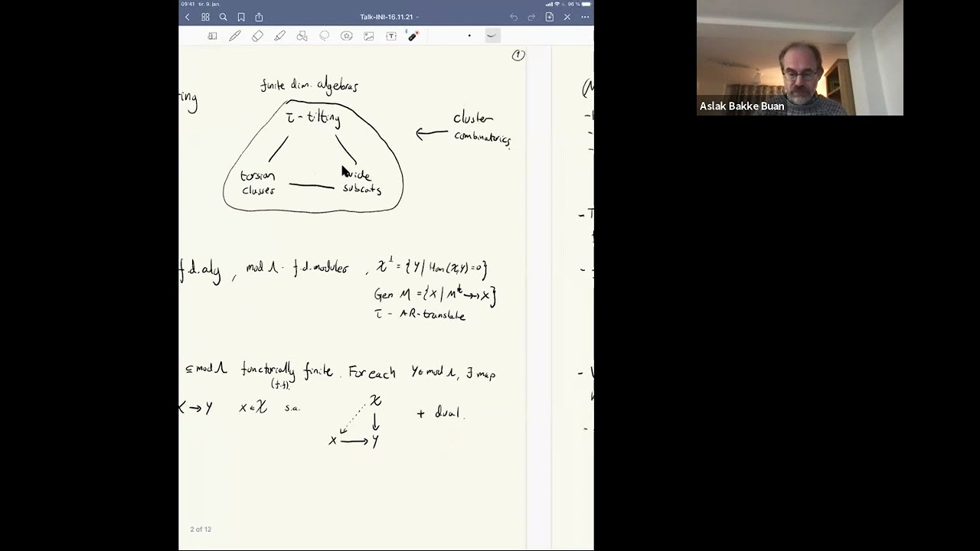
Task: Open the more options ellipsis menu
Action: click(585, 17)
